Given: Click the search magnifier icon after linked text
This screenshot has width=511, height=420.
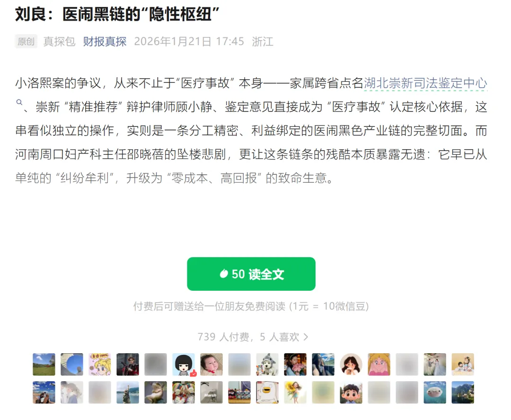Looking at the screenshot, I should point(19,102).
